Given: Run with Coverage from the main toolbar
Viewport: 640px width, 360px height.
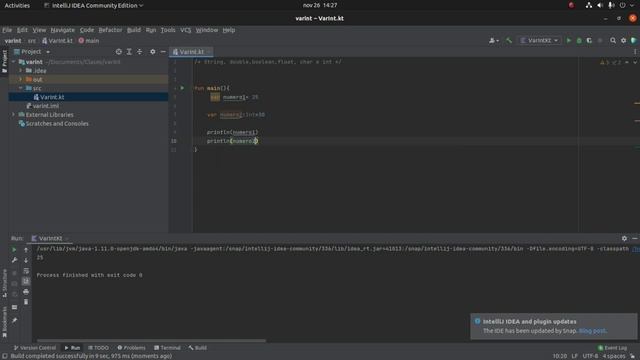Looking at the screenshot, I should 589,40.
